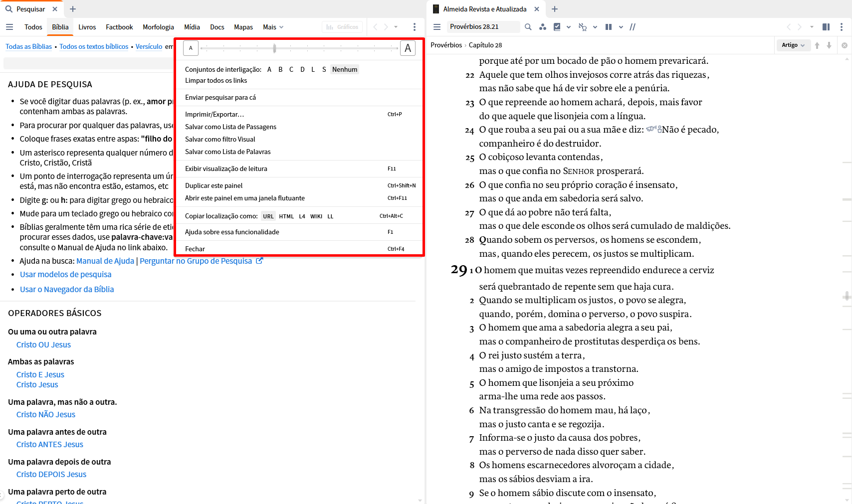Expand the chevron next to the visual filters icon

569,27
